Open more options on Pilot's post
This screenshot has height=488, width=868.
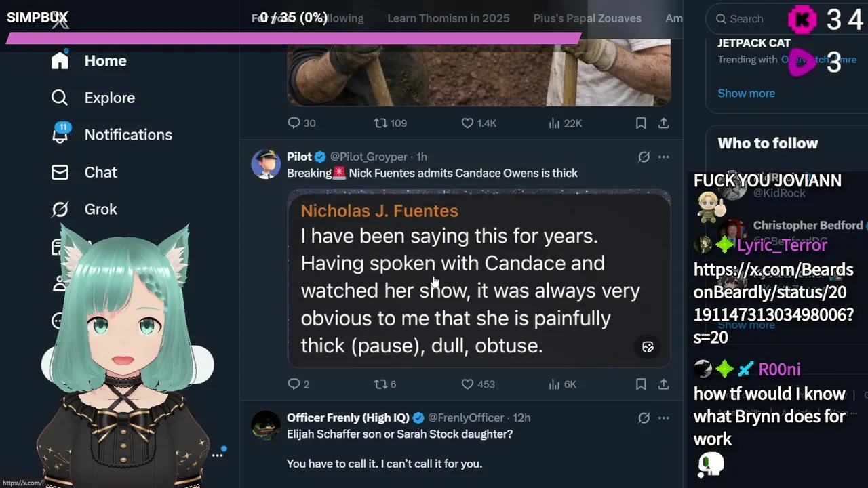coord(664,157)
